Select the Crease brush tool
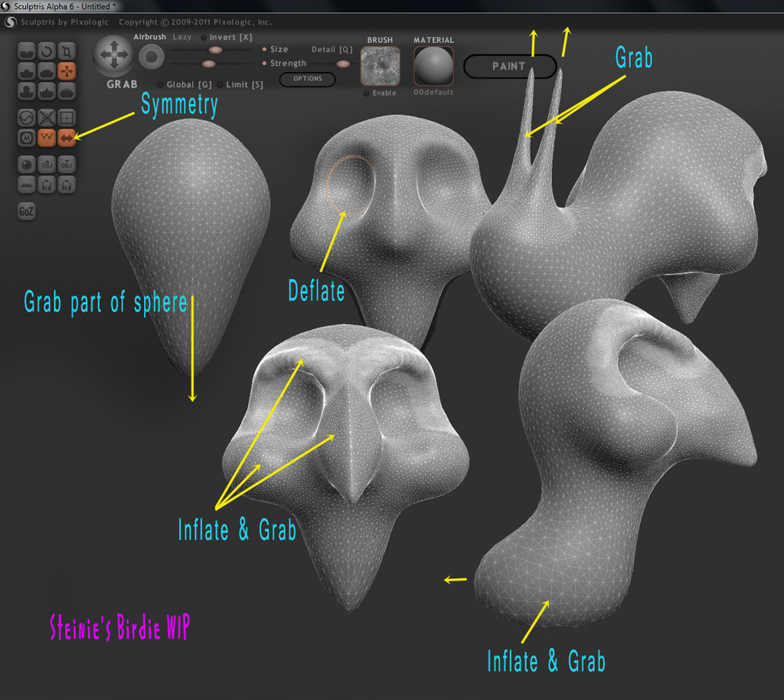 pos(27,51)
